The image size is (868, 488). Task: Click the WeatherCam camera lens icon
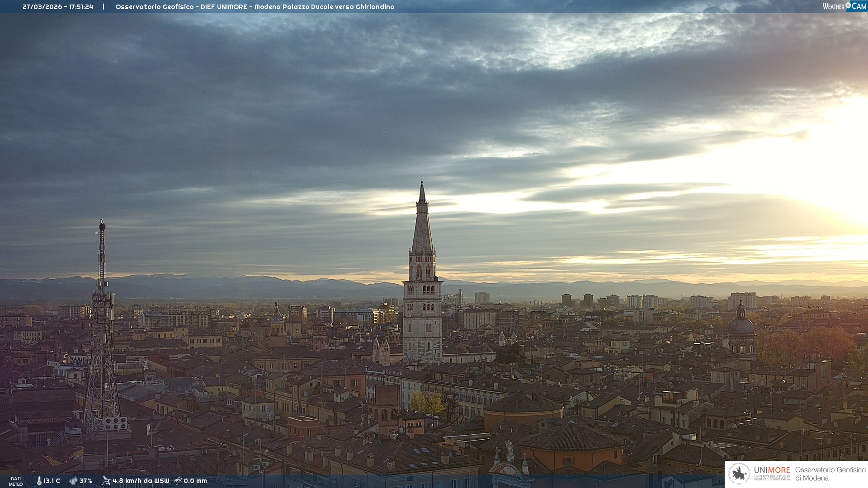click(848, 5)
